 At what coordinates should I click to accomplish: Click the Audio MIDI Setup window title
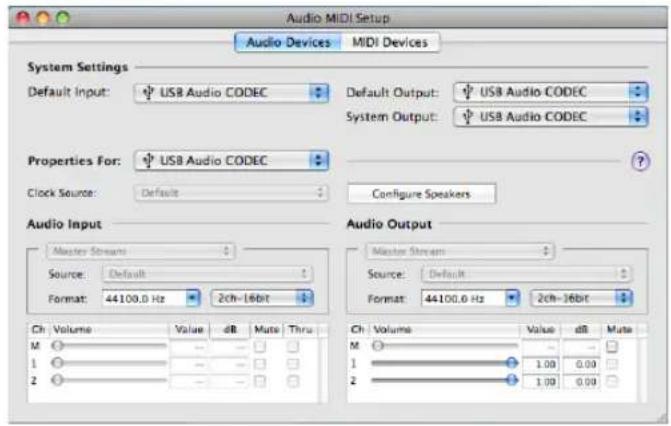pos(338,18)
